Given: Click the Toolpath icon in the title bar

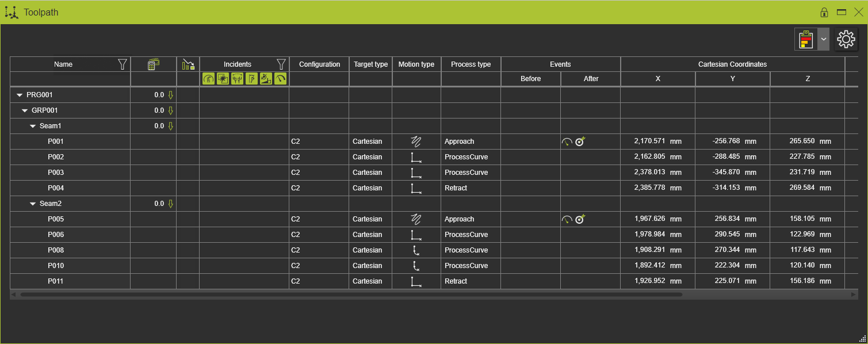Looking at the screenshot, I should pos(11,12).
